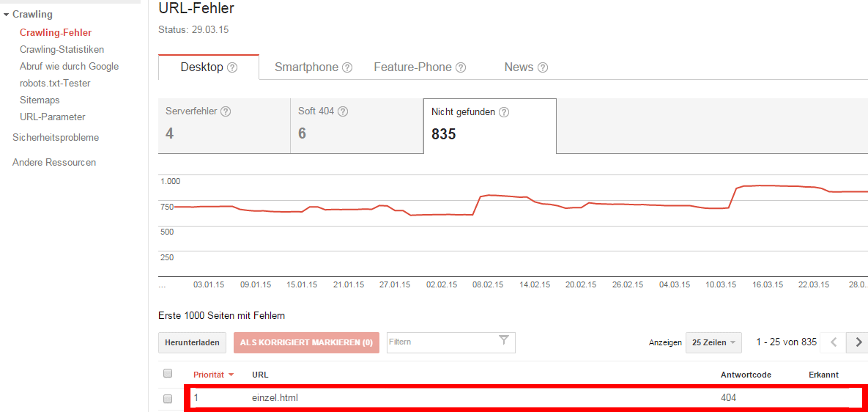
Task: Open help icon next to Desktop tab
Action: [x=232, y=67]
